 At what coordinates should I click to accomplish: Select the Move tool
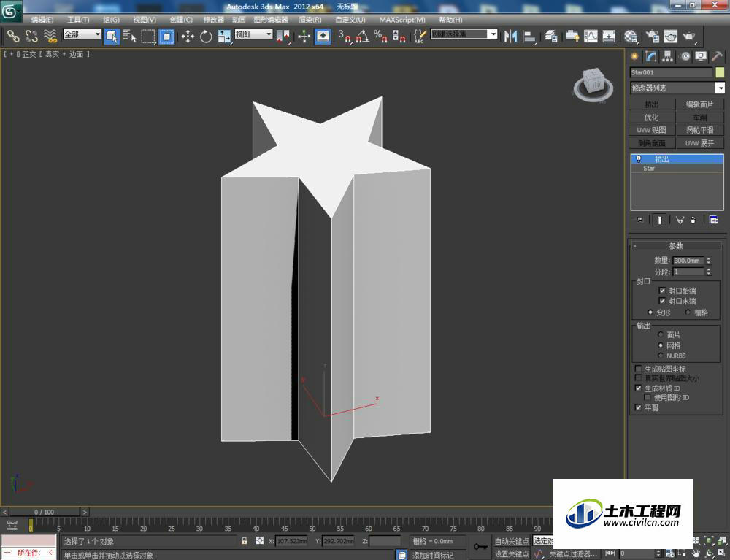[x=188, y=36]
